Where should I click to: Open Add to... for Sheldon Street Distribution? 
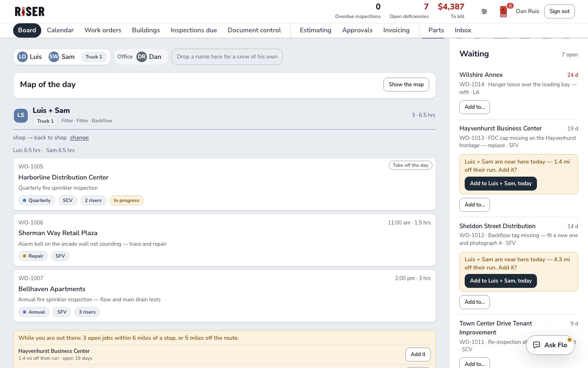[474, 302]
